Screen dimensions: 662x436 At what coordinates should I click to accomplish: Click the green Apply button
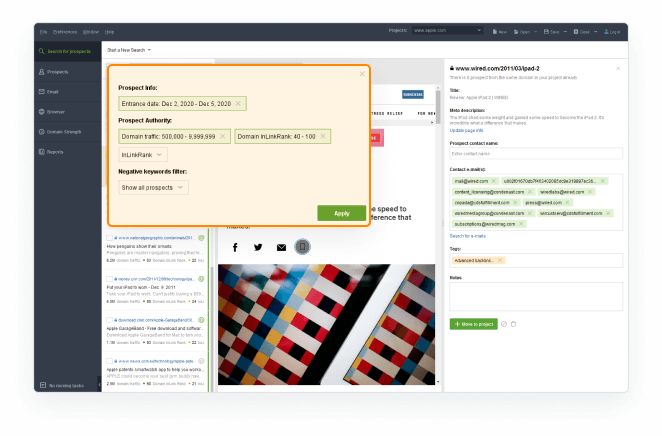342,213
